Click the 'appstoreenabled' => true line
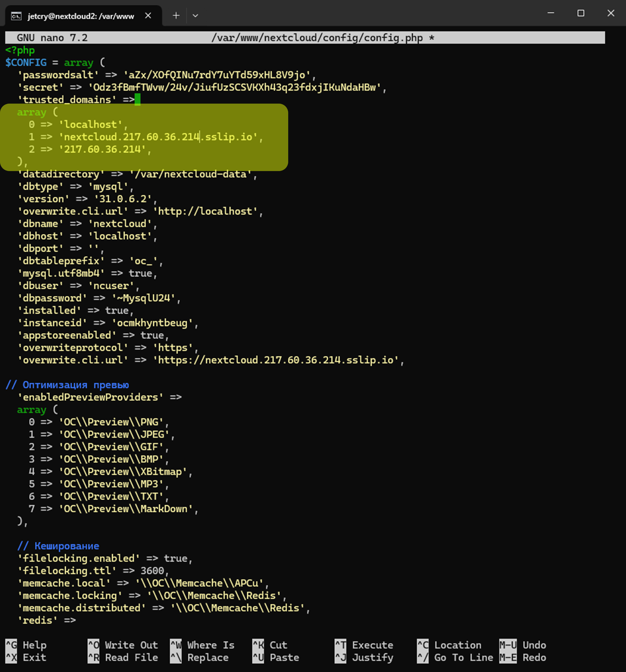626x672 pixels. pyautogui.click(x=93, y=335)
